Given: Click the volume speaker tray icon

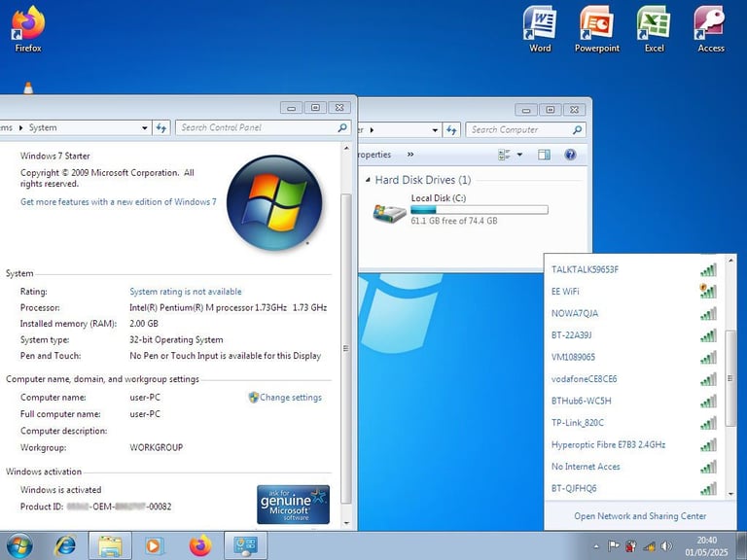Looking at the screenshot, I should click(667, 545).
